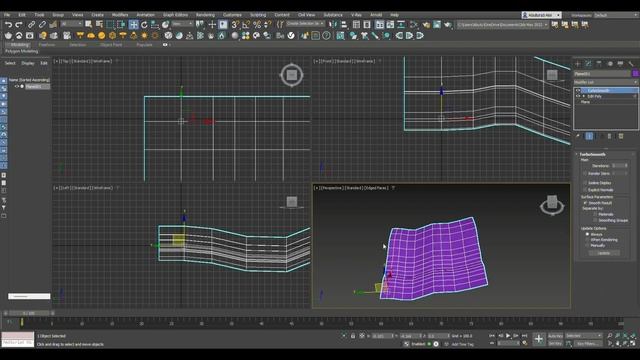Screen dimensions: 640x360
Task: Click the Plane001 object color swatch
Action: [x=635, y=74]
